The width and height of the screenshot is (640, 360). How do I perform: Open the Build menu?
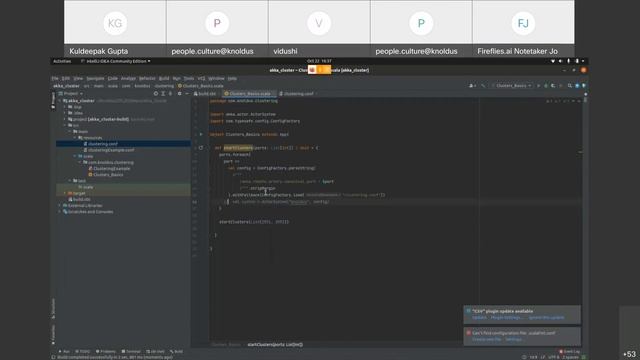pos(164,78)
